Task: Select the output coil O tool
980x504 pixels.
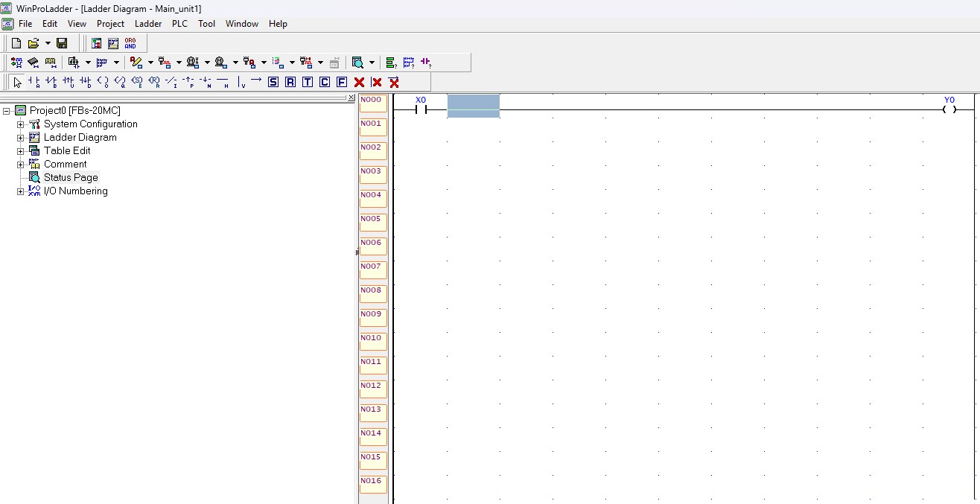Action: click(103, 82)
